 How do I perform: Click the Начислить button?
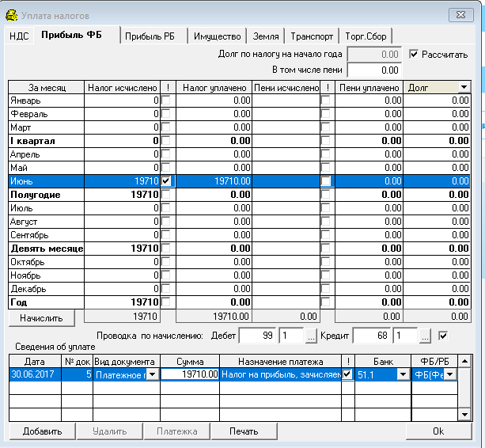(x=41, y=318)
